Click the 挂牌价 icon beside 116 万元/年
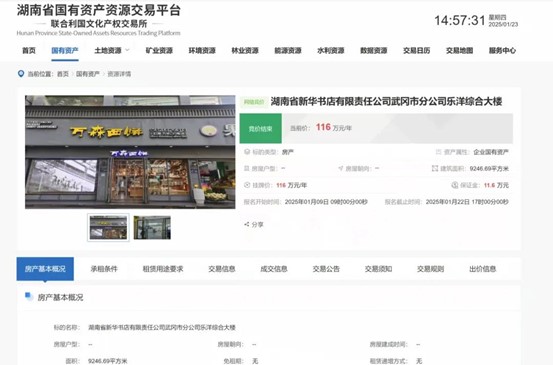The height and width of the screenshot is (365, 553). pos(247,185)
